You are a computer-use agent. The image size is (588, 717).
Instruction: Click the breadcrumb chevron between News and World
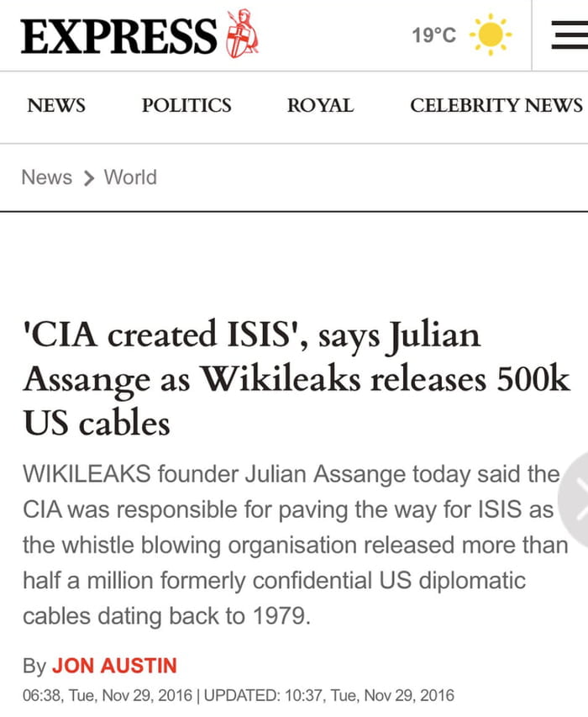pyautogui.click(x=88, y=178)
